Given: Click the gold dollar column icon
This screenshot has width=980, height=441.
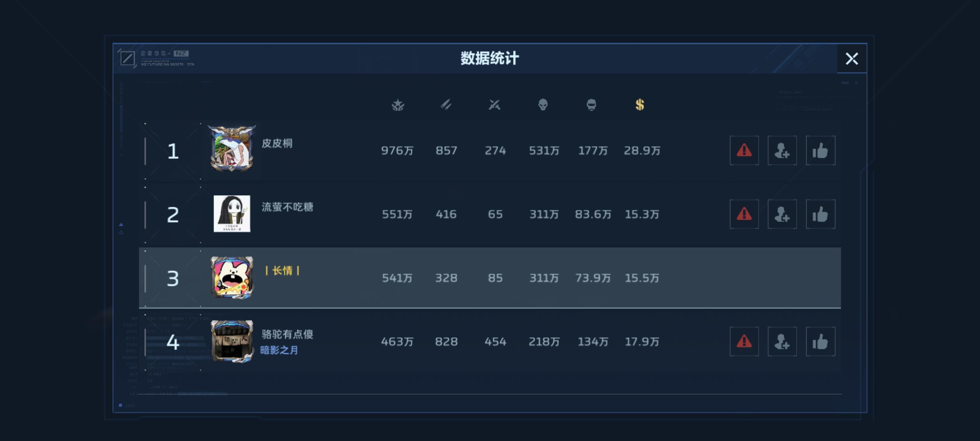Looking at the screenshot, I should pos(640,104).
